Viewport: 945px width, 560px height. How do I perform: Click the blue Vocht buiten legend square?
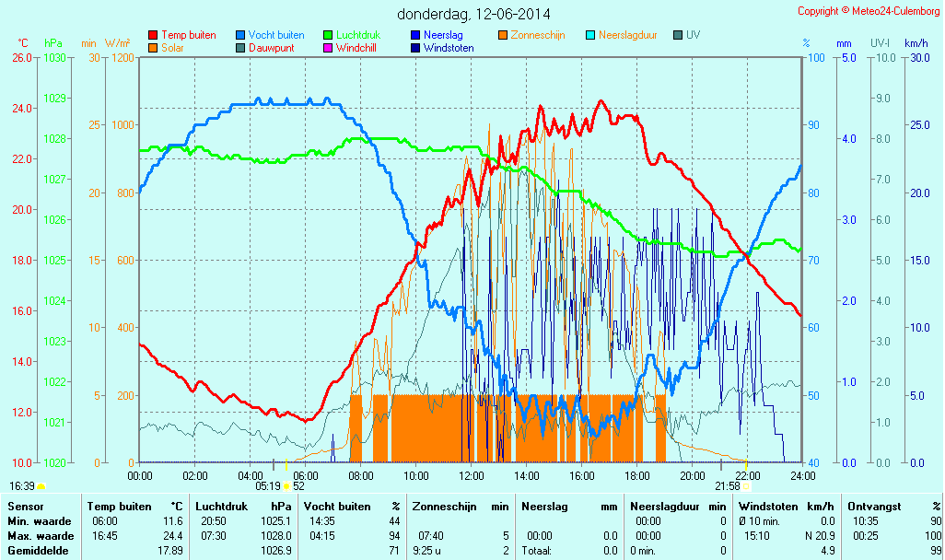click(x=240, y=35)
